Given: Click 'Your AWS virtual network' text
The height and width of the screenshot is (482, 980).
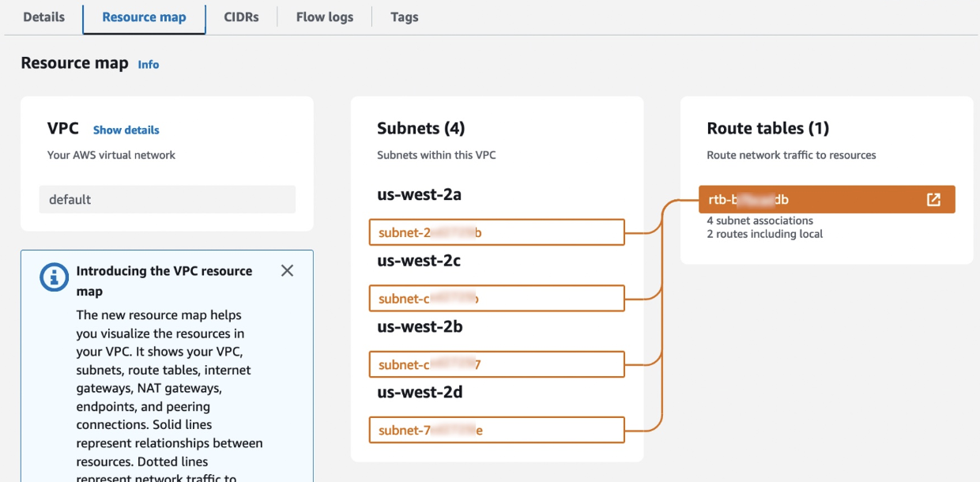Looking at the screenshot, I should 111,155.
